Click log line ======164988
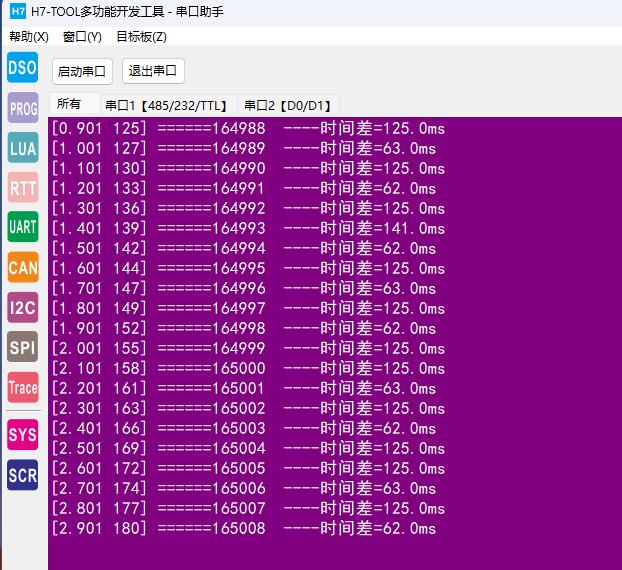This screenshot has height=570, width=622. click(248, 128)
